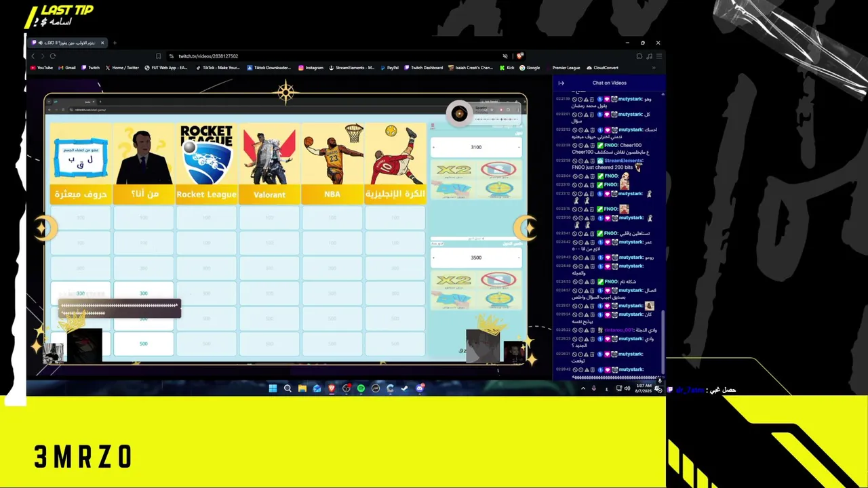868x488 pixels.
Task: Show more bookmarks via overflow chevron
Action: click(x=654, y=68)
